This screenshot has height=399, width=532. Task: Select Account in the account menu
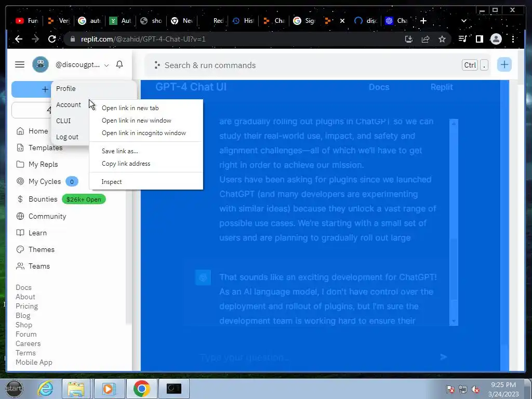[x=69, y=105]
